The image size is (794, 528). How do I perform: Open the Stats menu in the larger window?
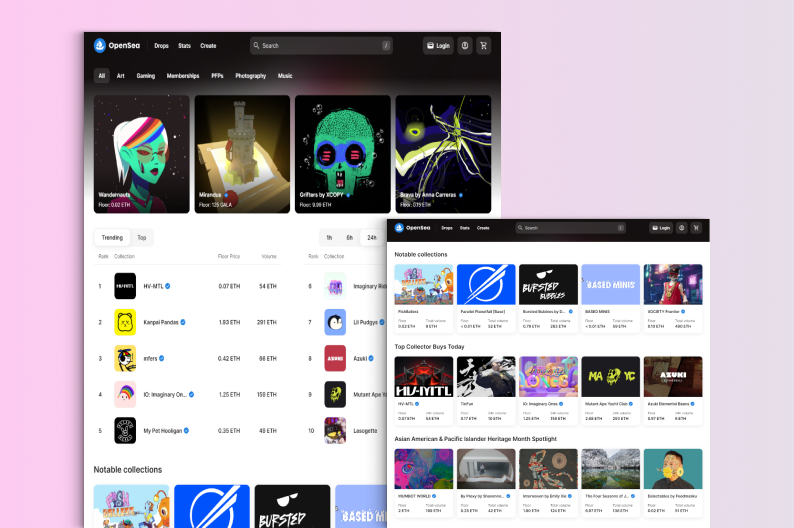(184, 46)
